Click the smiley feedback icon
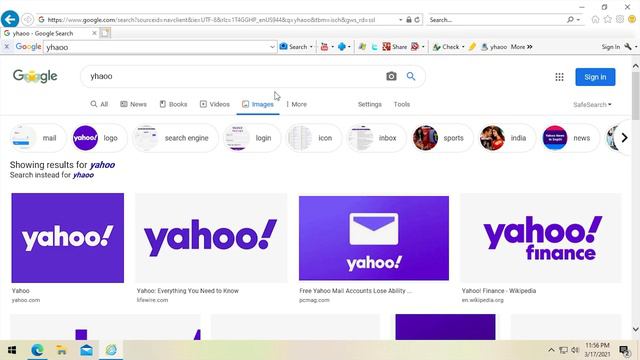The width and height of the screenshot is (640, 360). (x=632, y=20)
